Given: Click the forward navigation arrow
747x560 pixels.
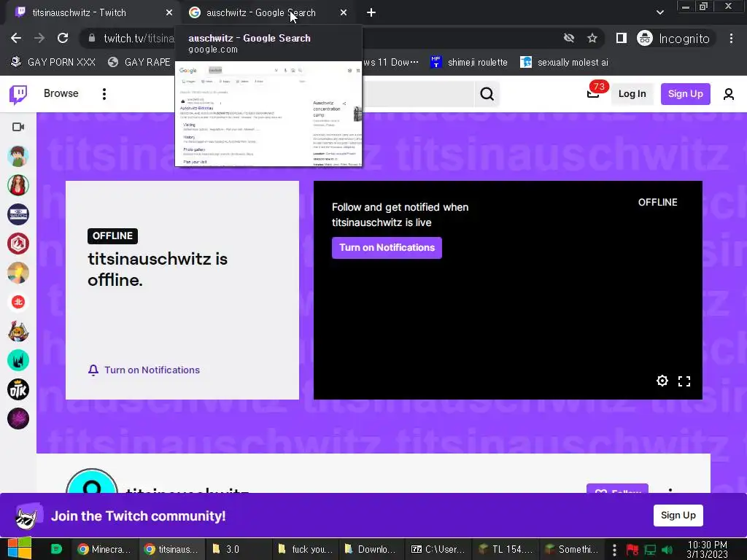Looking at the screenshot, I should point(39,38).
